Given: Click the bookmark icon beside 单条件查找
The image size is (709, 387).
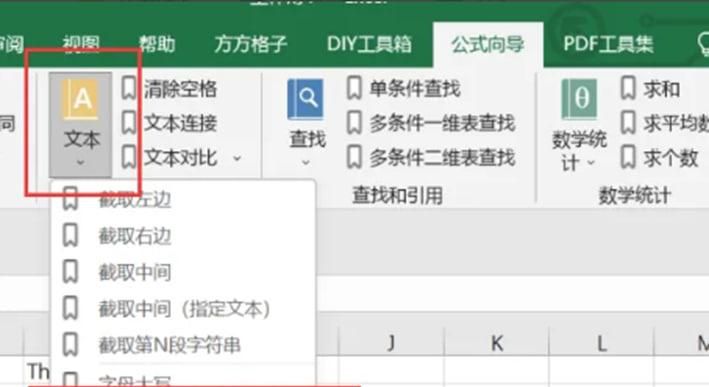Looking at the screenshot, I should click(x=354, y=88).
